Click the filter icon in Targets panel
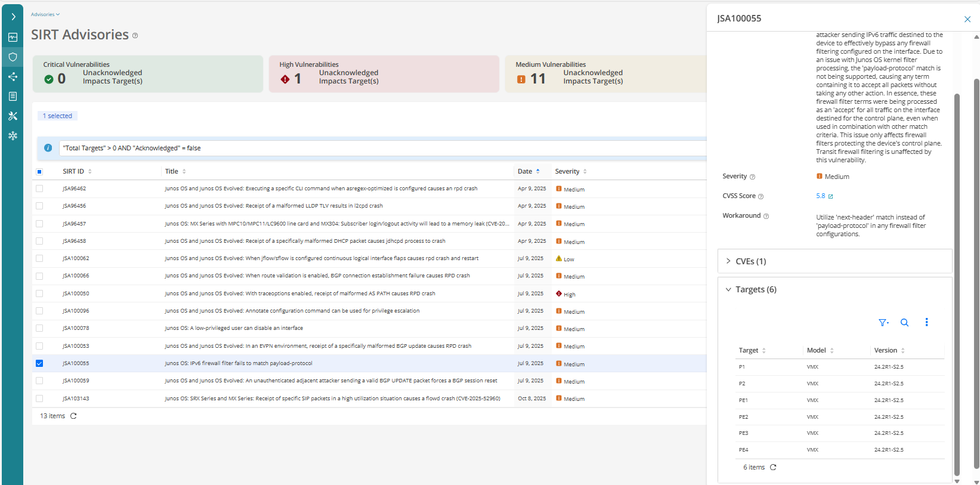Image resolution: width=980 pixels, height=485 pixels. coord(883,323)
